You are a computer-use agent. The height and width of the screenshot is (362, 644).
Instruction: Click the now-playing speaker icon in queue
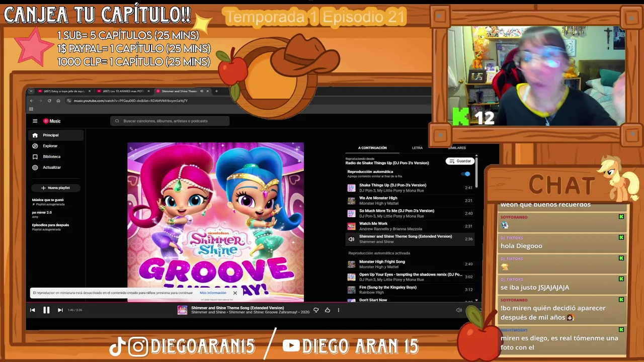351,239
